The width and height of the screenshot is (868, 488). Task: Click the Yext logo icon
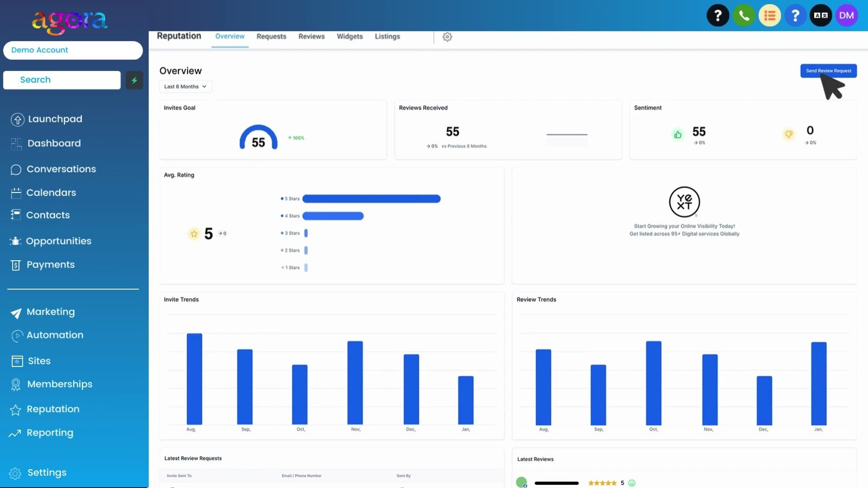pyautogui.click(x=684, y=202)
